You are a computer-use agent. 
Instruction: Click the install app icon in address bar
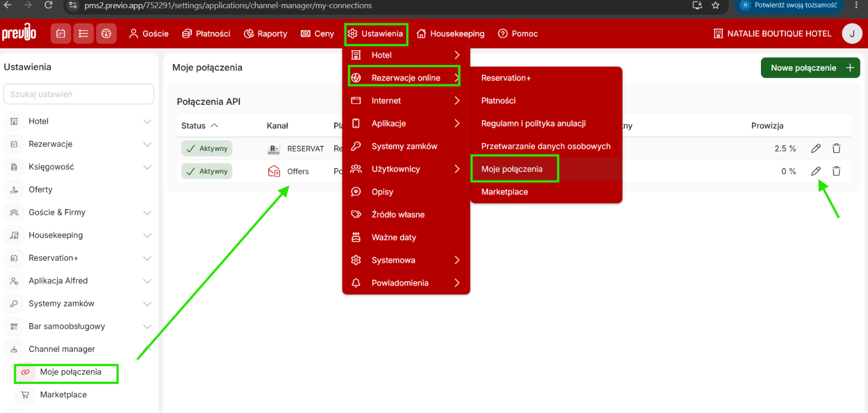[697, 5]
